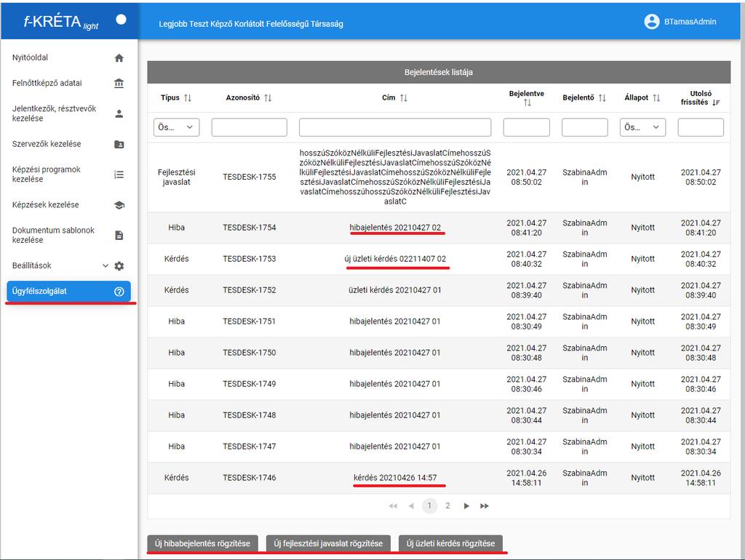Toggle the white circle switch by f-KRÉTA logo
The image size is (745, 560).
(121, 20)
